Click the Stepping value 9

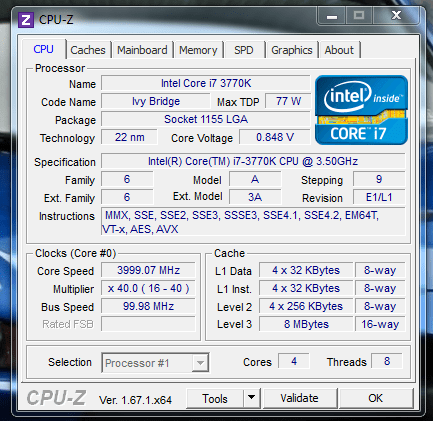pyautogui.click(x=379, y=179)
